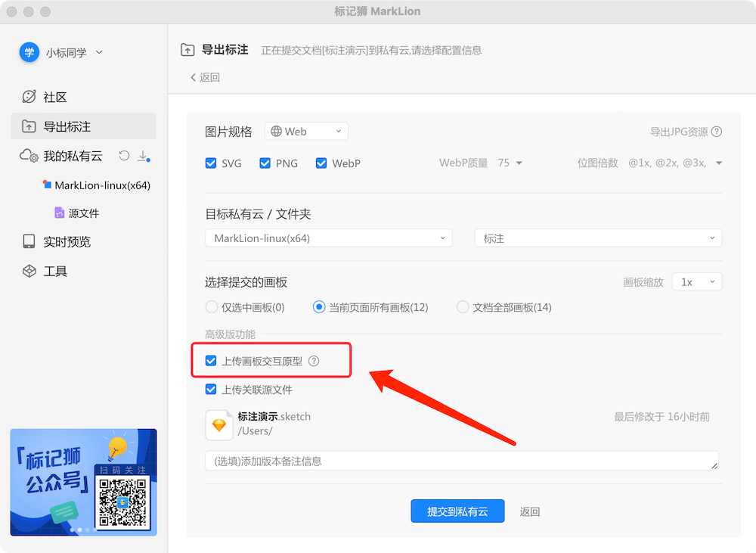The height and width of the screenshot is (553, 756).
Task: Click the 实时预览 tablet icon
Action: [29, 242]
